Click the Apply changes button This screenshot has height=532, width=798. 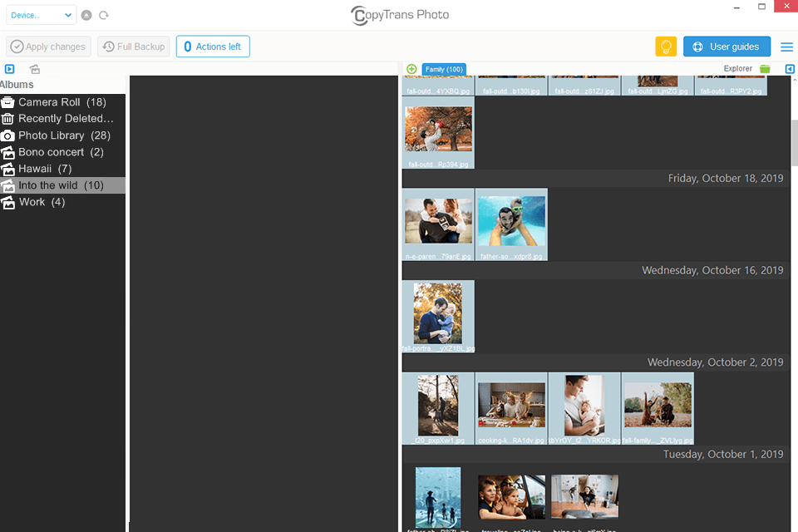coord(49,47)
